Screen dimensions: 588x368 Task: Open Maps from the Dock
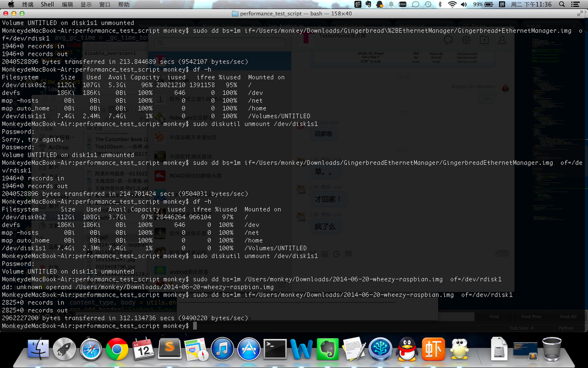coord(196,351)
